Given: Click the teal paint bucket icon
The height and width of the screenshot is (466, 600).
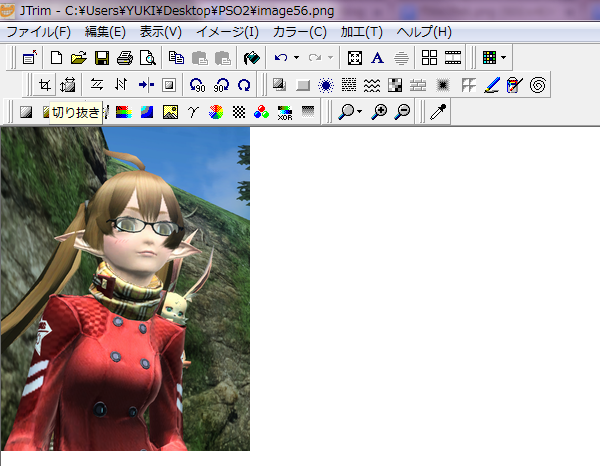Looking at the screenshot, I should [251, 58].
